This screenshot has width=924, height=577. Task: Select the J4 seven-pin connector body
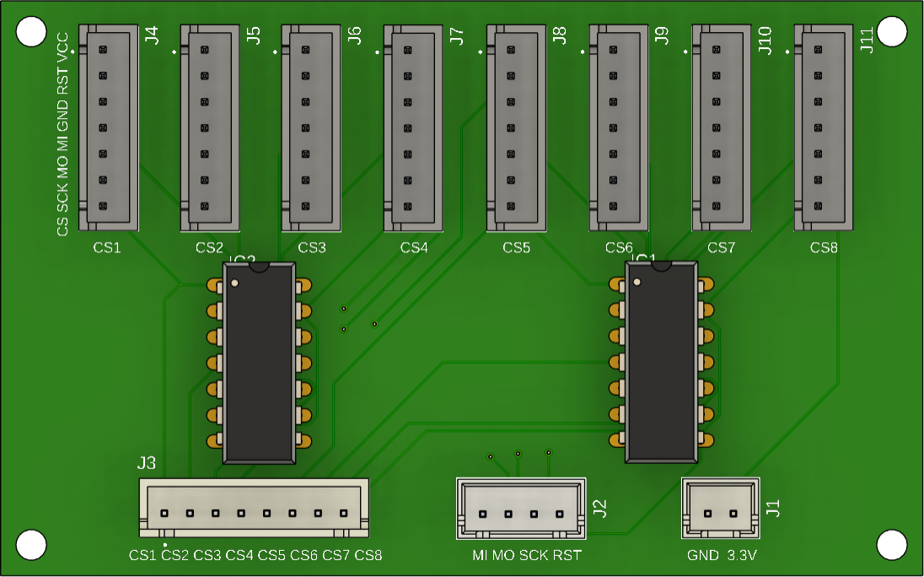tap(109, 128)
